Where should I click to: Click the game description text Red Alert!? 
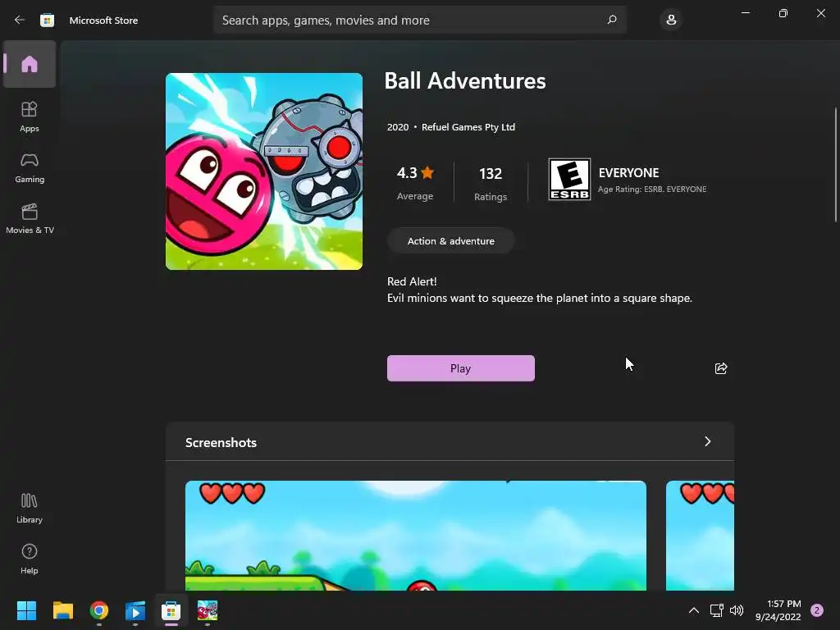412,281
